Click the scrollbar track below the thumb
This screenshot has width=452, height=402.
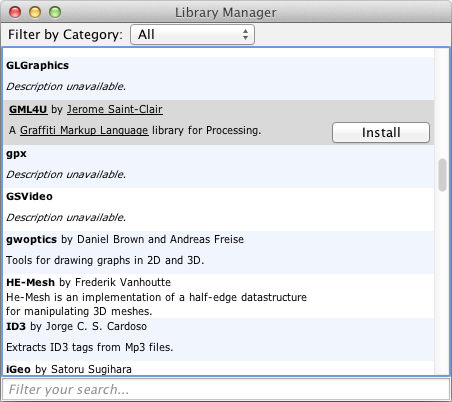click(442, 283)
